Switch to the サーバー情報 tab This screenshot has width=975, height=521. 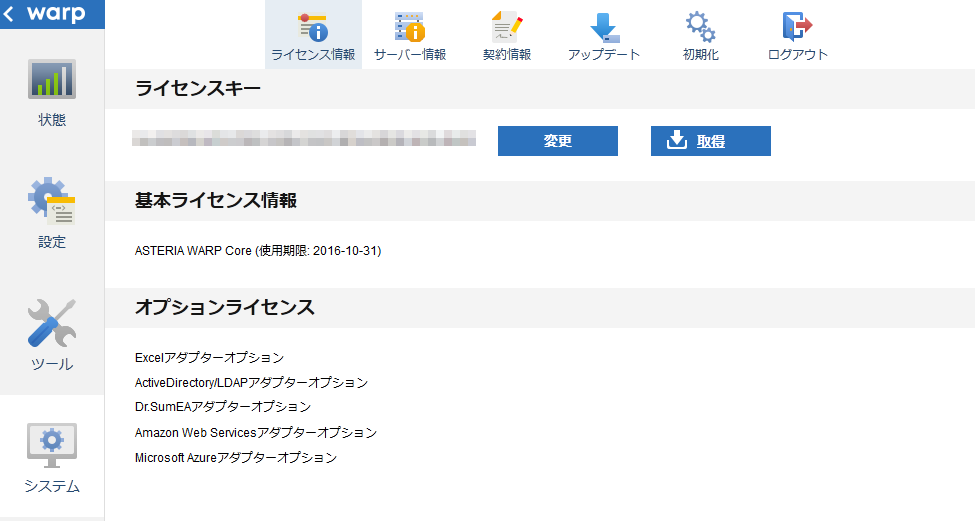tap(410, 36)
